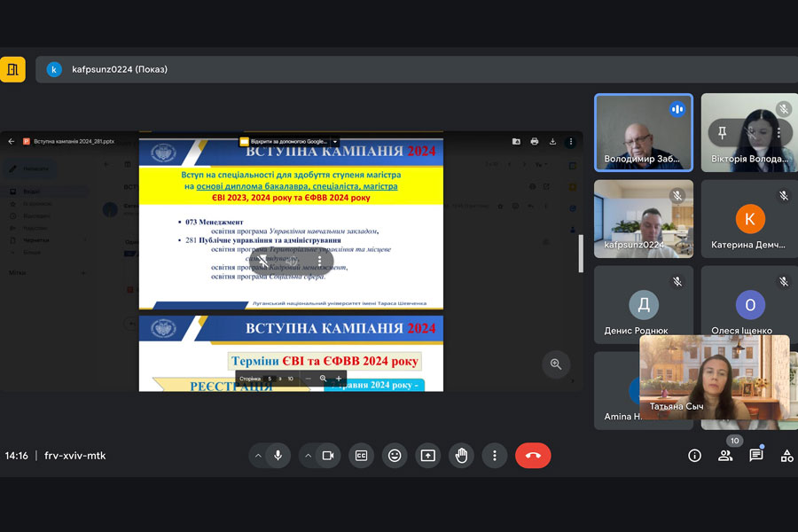The width and height of the screenshot is (798, 532).
Task: Click the round floating zoom magnifier button
Action: 556,364
